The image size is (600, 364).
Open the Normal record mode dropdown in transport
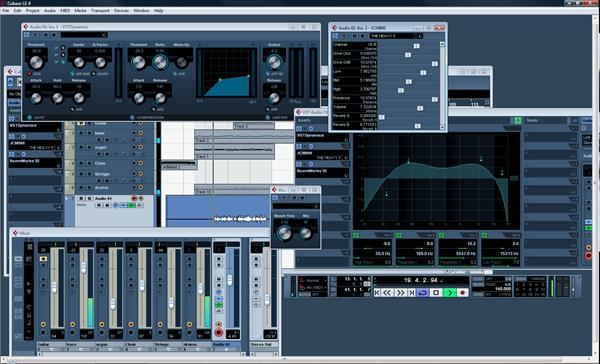click(x=313, y=280)
